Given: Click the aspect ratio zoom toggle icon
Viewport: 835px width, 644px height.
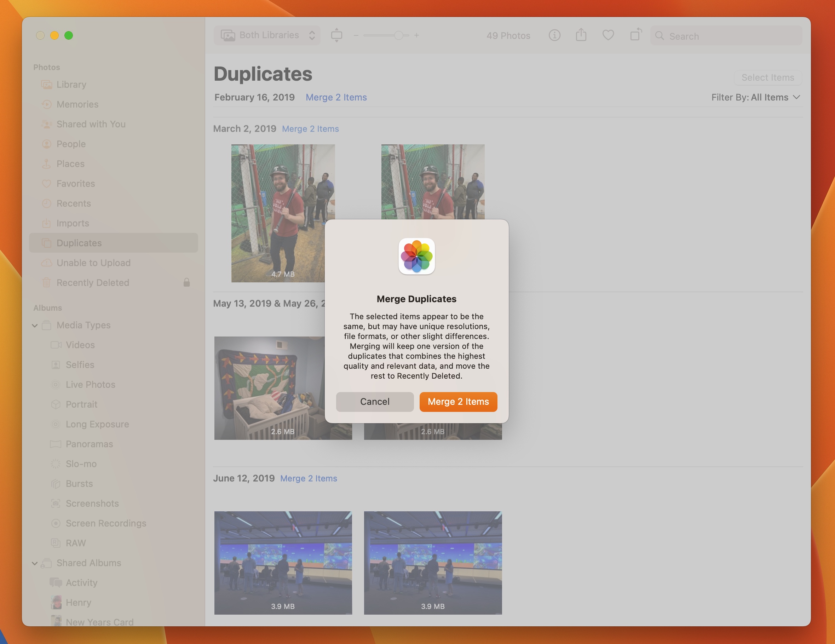Looking at the screenshot, I should tap(336, 35).
